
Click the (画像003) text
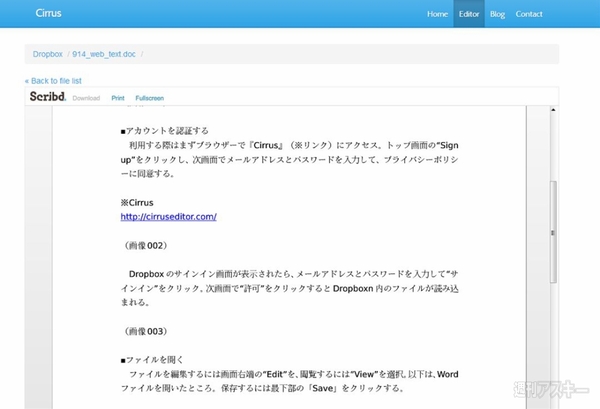coord(146,331)
